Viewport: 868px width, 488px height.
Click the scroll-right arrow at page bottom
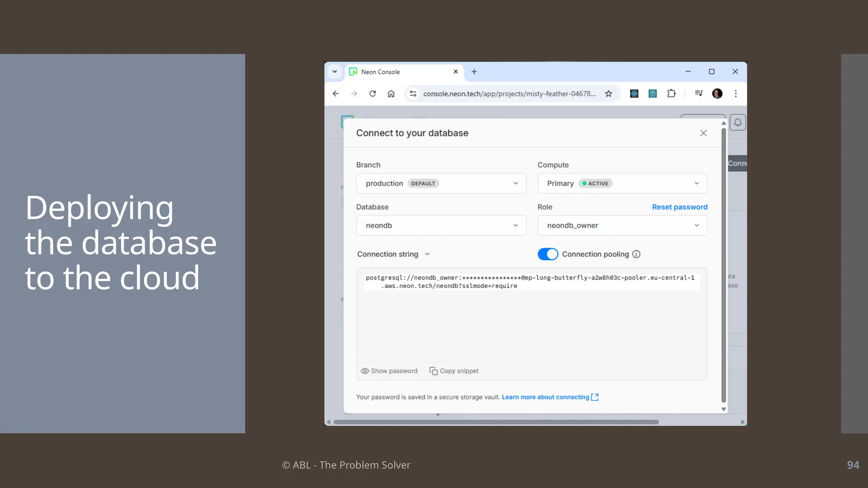point(743,422)
